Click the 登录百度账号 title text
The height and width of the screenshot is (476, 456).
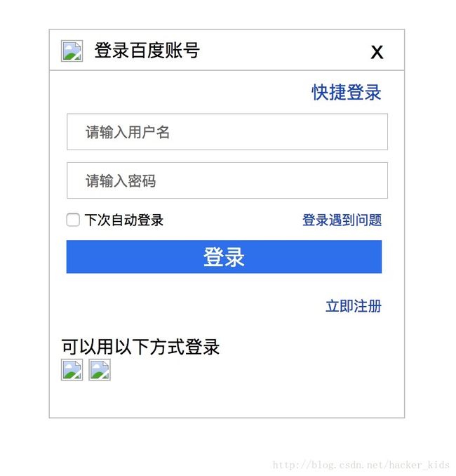pos(147,51)
